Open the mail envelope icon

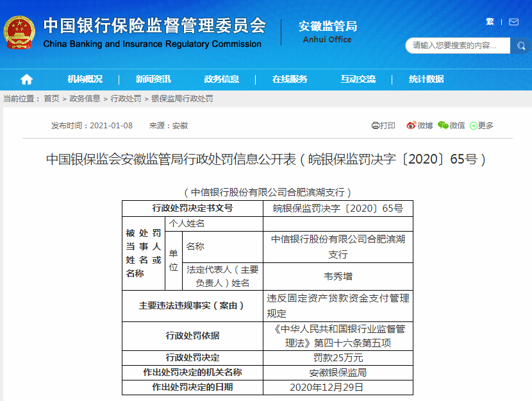pos(513,22)
